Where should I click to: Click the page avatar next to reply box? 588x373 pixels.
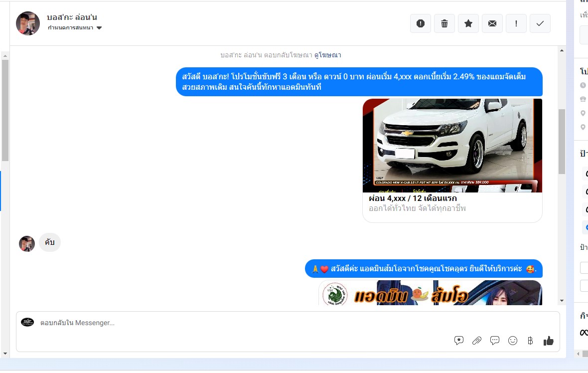[x=27, y=322]
